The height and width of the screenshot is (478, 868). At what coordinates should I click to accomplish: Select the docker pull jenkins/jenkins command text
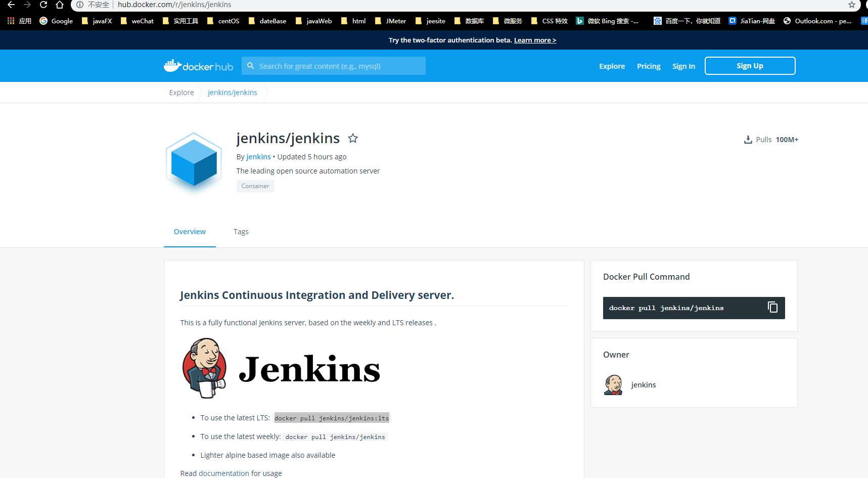(x=666, y=308)
